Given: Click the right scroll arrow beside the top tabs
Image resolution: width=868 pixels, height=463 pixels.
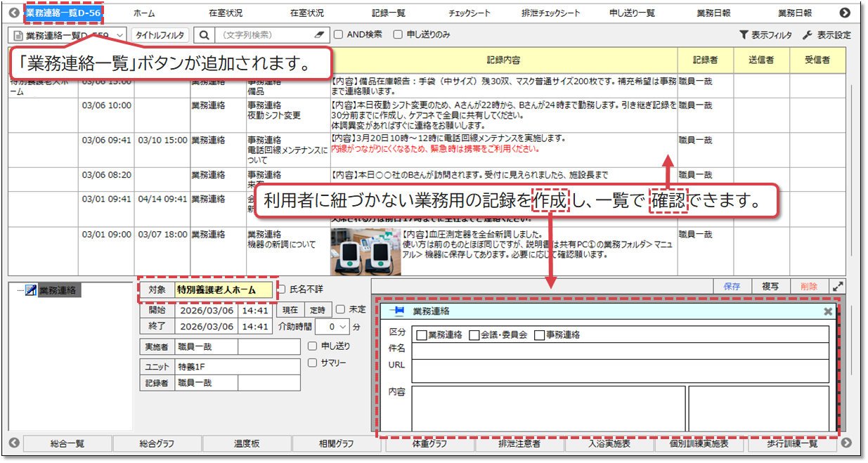Looking at the screenshot, I should click(x=845, y=13).
